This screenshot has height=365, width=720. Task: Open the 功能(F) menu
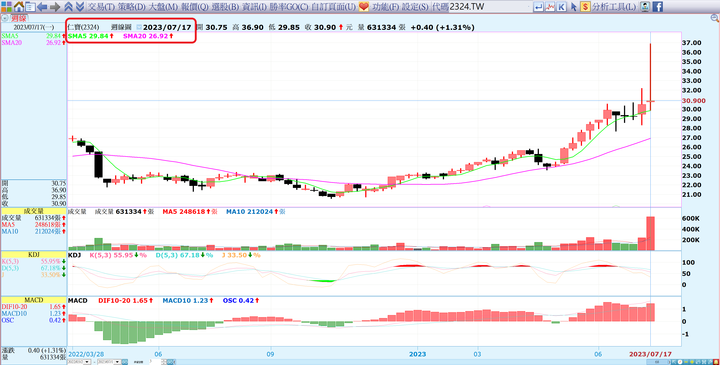(385, 6)
